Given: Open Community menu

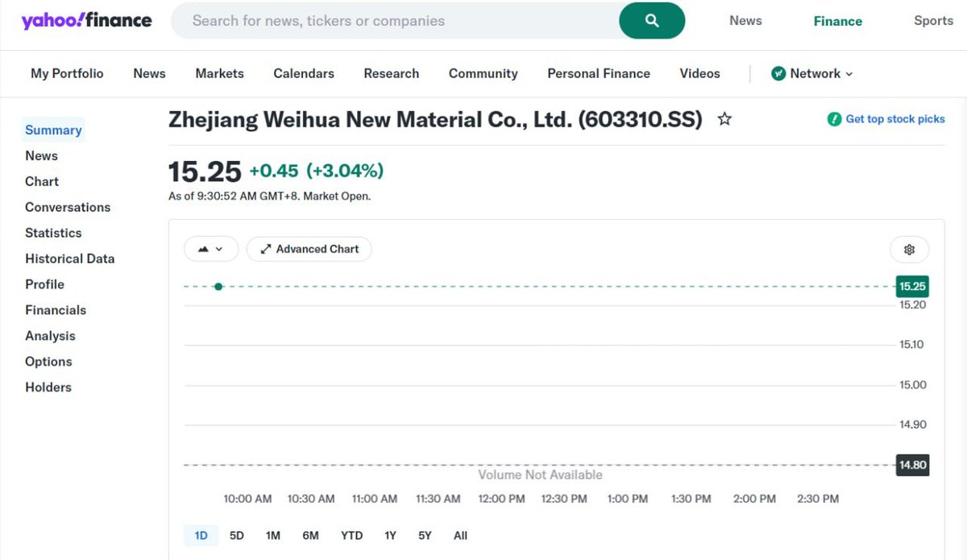Looking at the screenshot, I should [483, 73].
